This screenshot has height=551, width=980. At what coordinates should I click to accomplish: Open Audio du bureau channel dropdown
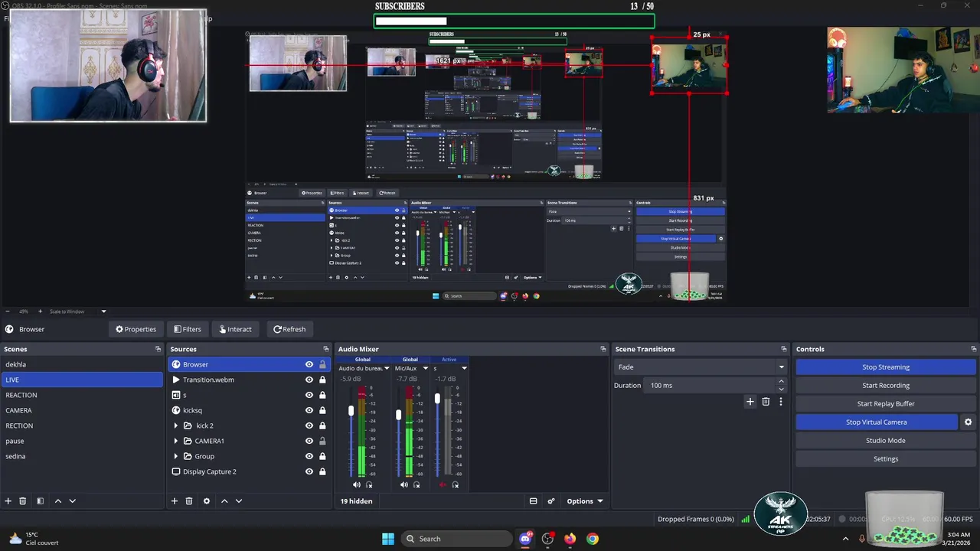pos(387,368)
